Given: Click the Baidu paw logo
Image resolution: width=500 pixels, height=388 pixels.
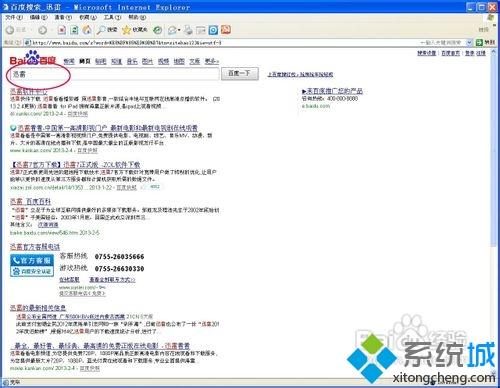Looking at the screenshot, I should click(x=33, y=58).
